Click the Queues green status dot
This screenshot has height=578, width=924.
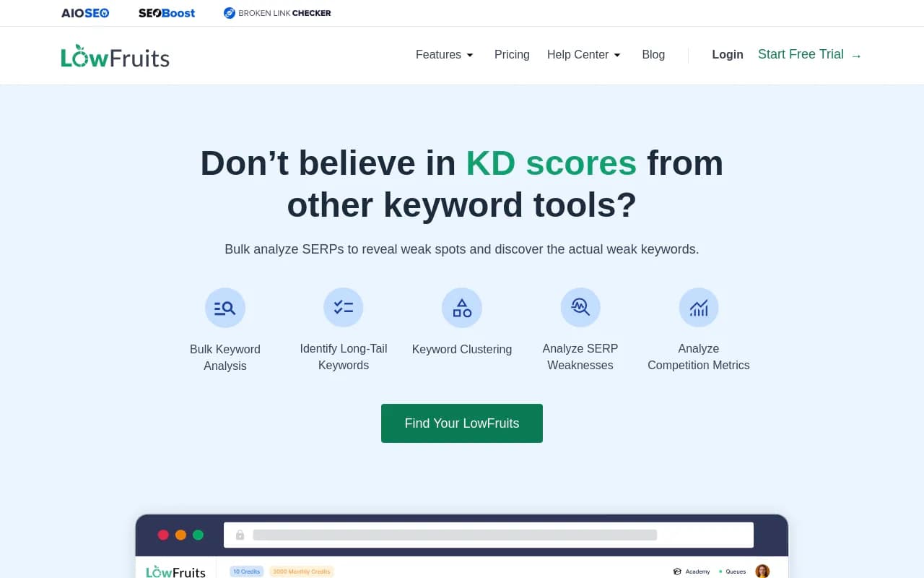click(722, 571)
